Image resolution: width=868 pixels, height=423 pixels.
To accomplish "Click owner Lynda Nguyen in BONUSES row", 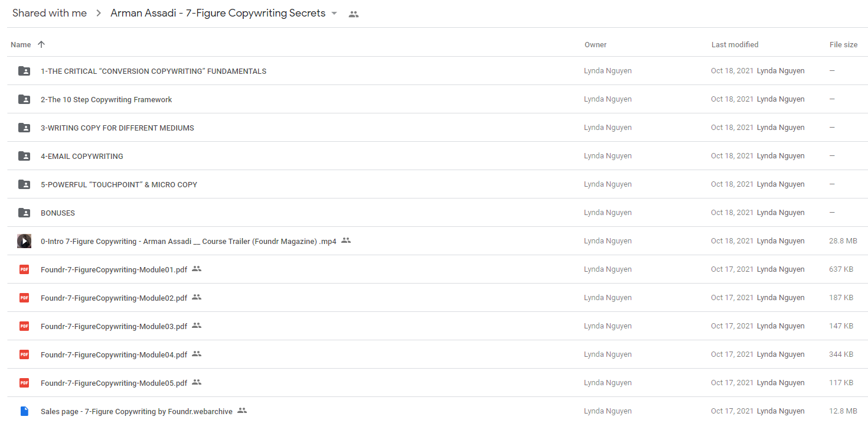I will click(x=608, y=213).
